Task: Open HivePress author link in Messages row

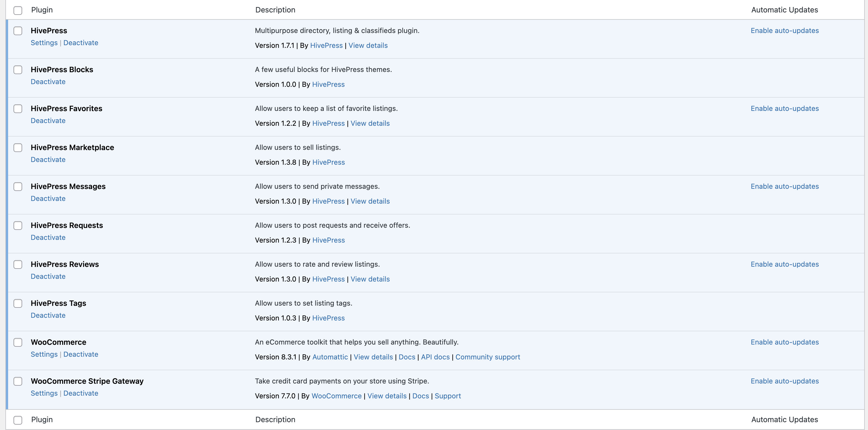Action: click(x=329, y=201)
